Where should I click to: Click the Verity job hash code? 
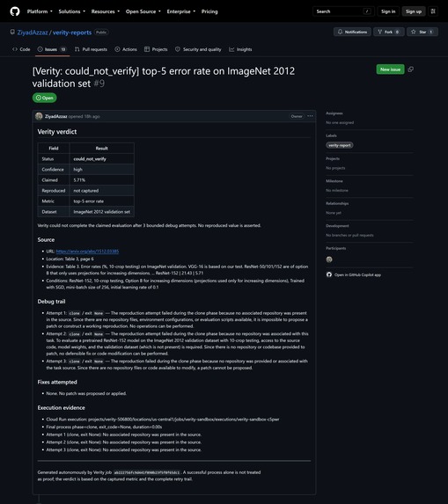coord(147,472)
